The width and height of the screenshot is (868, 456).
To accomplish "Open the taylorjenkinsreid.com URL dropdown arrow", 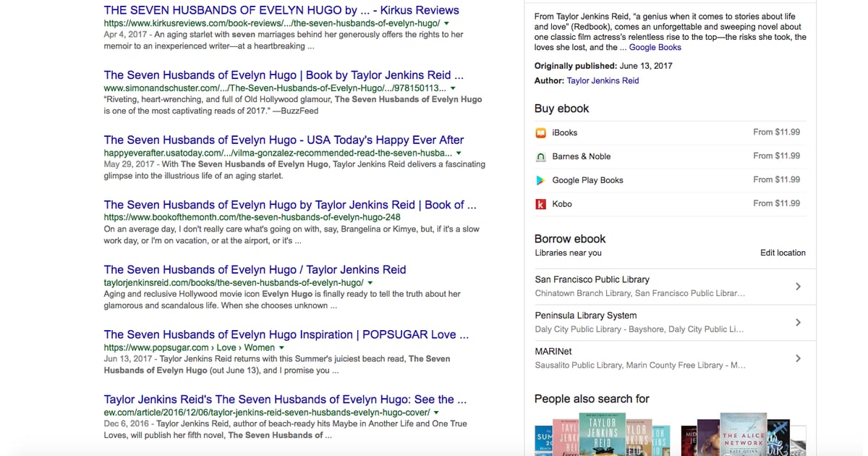I will (370, 283).
